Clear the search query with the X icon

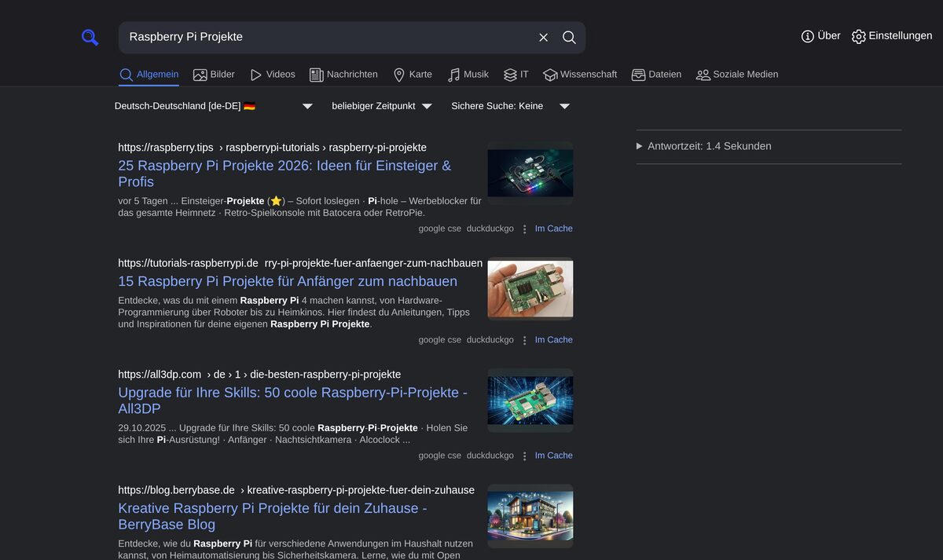pos(543,38)
